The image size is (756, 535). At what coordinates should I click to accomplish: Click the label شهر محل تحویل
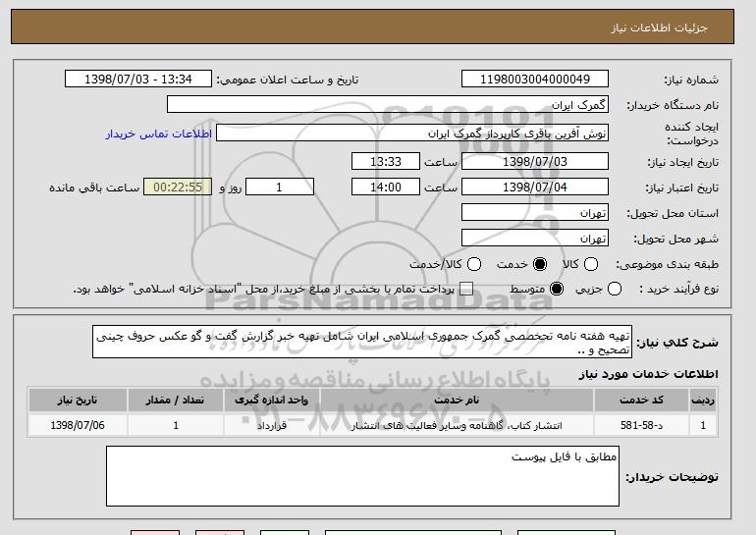click(675, 239)
